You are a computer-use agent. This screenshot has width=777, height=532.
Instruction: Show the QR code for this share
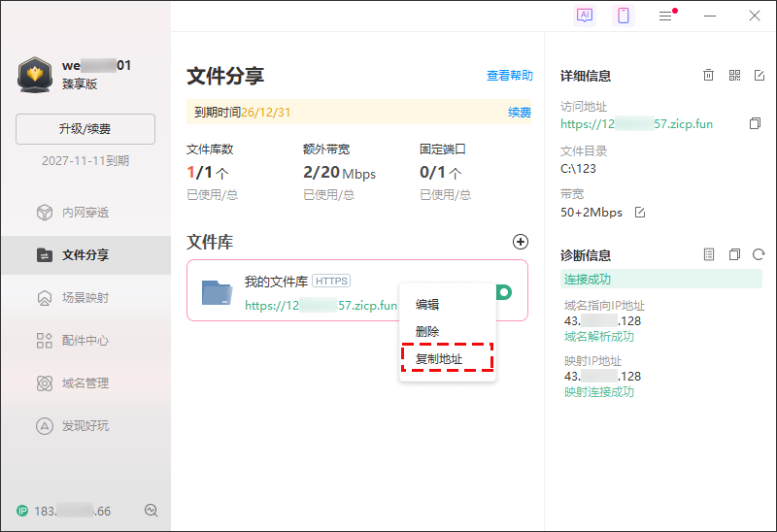click(x=734, y=76)
